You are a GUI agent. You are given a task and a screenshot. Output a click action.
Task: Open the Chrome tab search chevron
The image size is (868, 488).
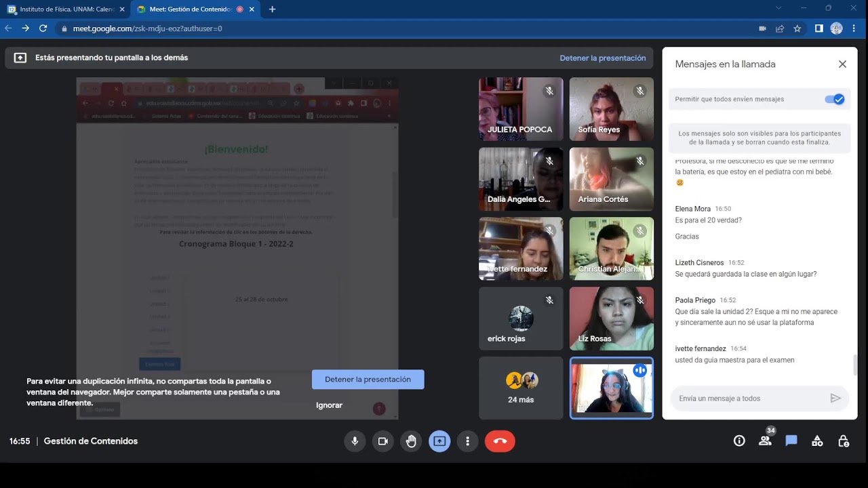(x=778, y=8)
